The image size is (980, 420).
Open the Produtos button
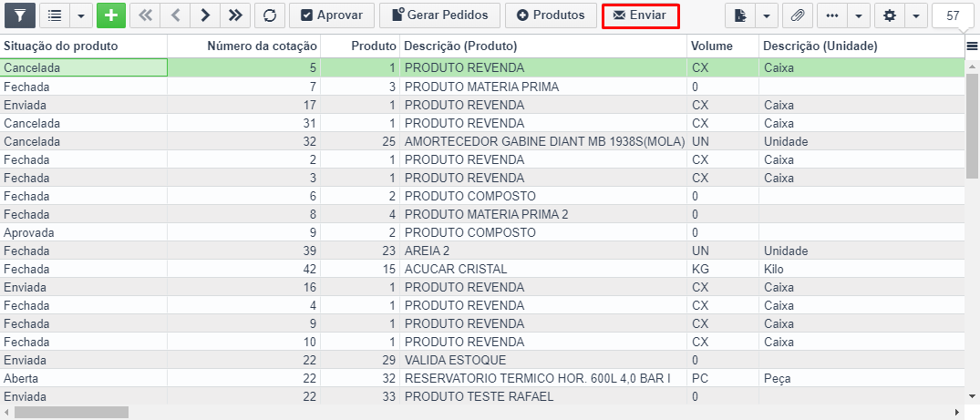[x=551, y=15]
